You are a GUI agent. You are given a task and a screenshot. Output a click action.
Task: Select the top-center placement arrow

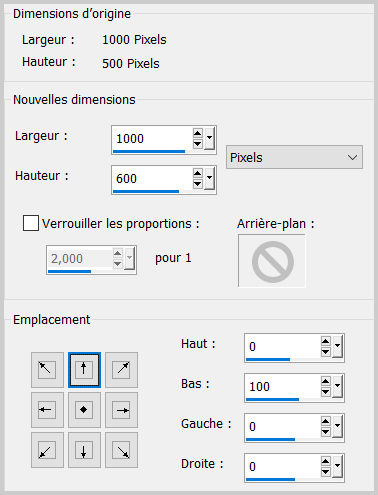tap(84, 370)
